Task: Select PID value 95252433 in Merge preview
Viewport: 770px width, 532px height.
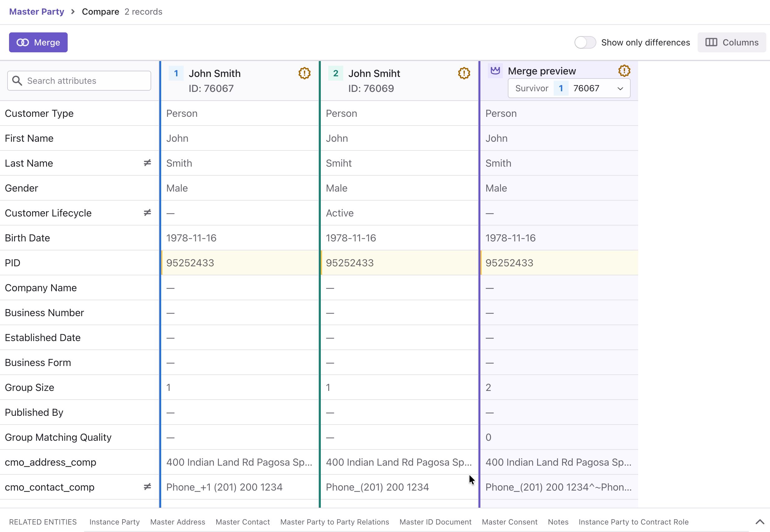Action: pos(509,263)
